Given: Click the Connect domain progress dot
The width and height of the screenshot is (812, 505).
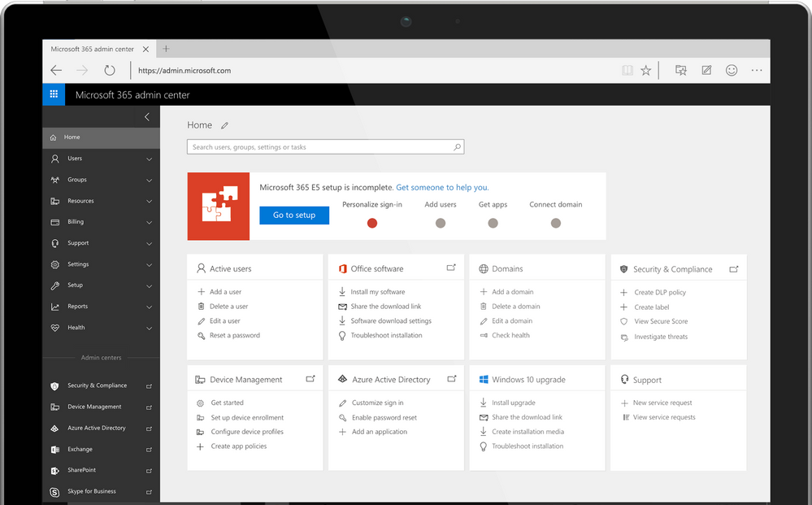Looking at the screenshot, I should (x=556, y=224).
